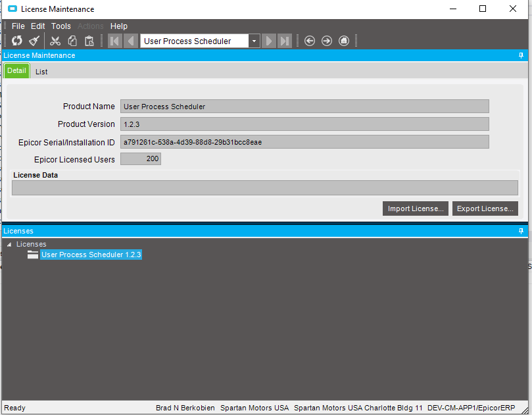Click the Back arrow circle icon
532x415 pixels.
coord(310,41)
